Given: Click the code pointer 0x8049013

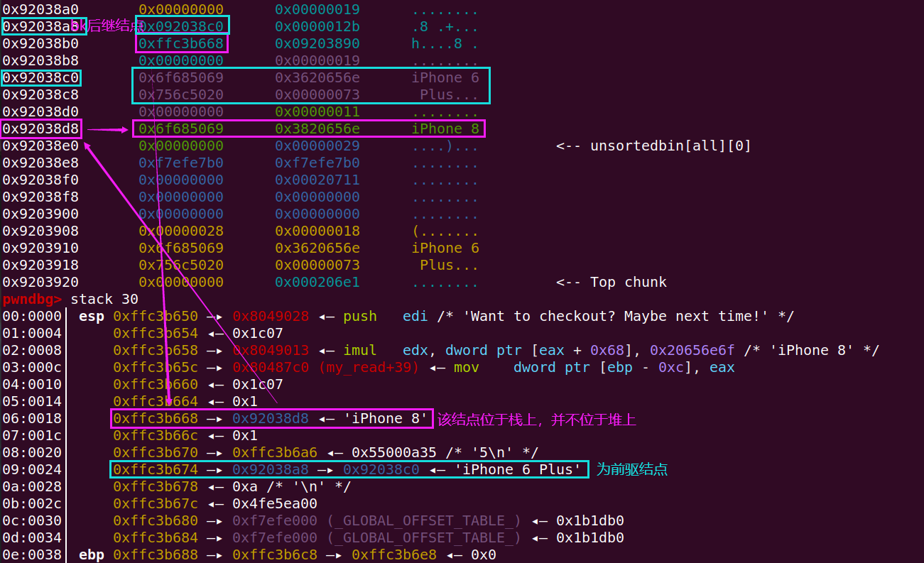Looking at the screenshot, I should 271,351.
